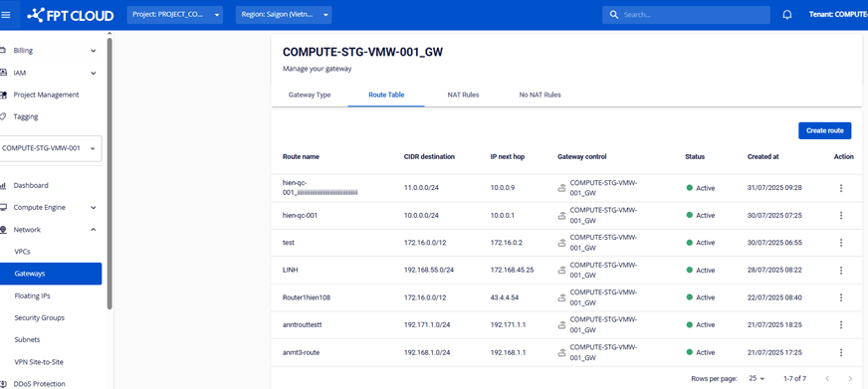Click the Tagging tag icon
Viewport: 868px width, 389px height.
pyautogui.click(x=3, y=116)
